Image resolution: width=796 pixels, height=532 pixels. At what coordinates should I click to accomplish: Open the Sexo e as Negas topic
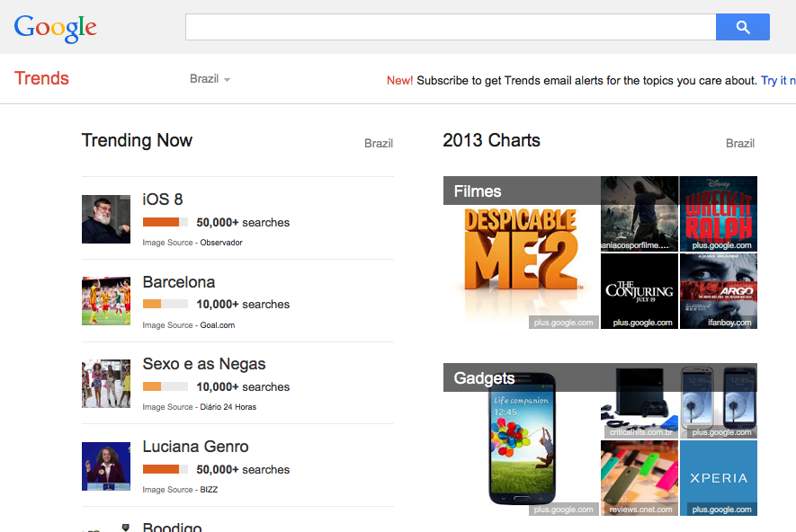click(204, 364)
